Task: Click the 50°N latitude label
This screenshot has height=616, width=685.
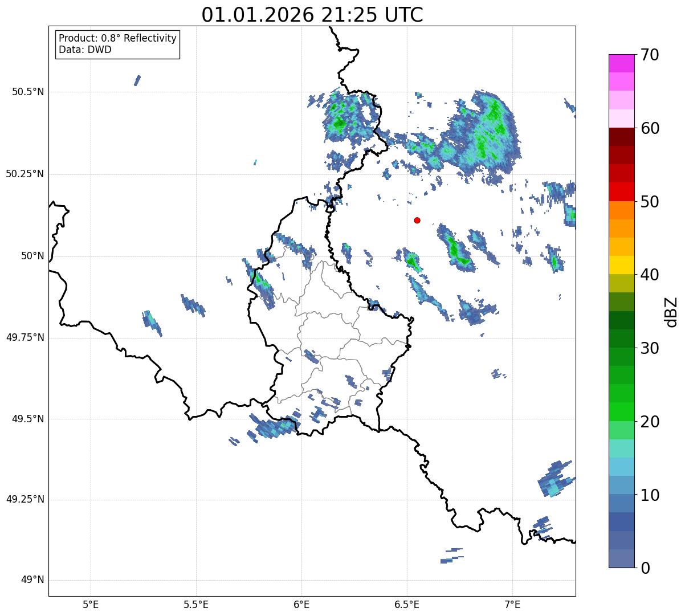Action: (x=32, y=256)
